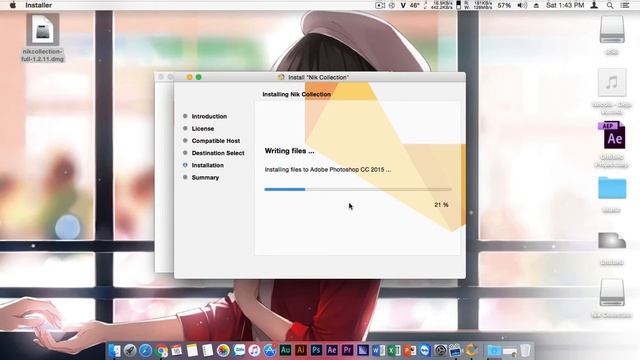Click the Sat 1:43 PM clock
Viewport: 640px width, 360px height.
565,5
